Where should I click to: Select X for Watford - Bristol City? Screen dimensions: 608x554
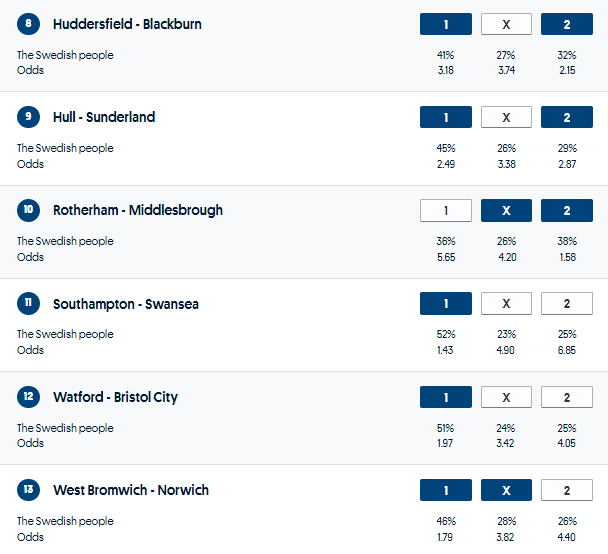(506, 397)
